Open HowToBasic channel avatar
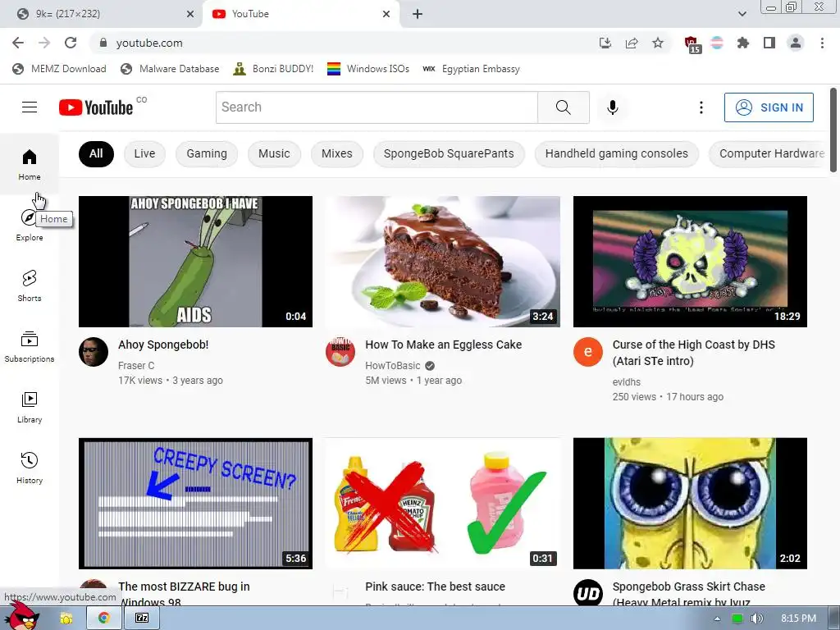This screenshot has height=630, width=840. (x=340, y=352)
